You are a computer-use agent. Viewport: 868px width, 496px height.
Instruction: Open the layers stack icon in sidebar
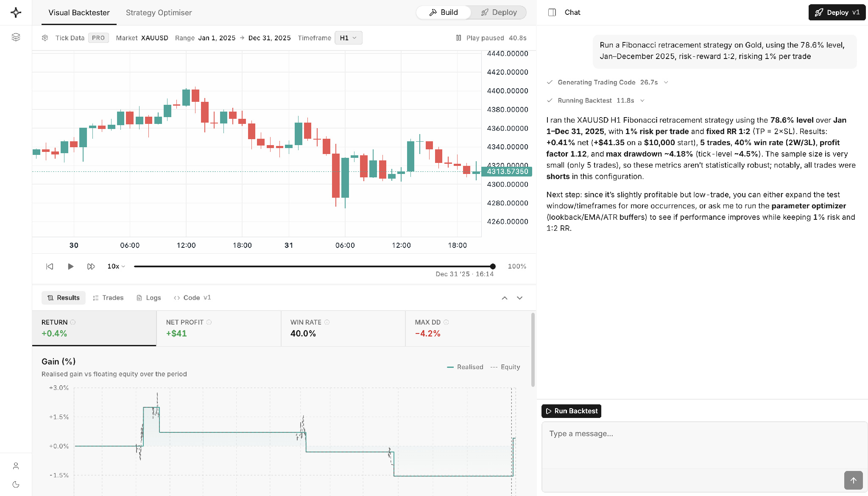16,37
